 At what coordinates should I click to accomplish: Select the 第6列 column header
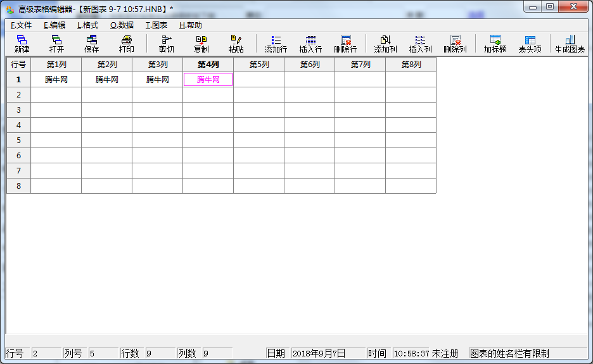coord(309,65)
